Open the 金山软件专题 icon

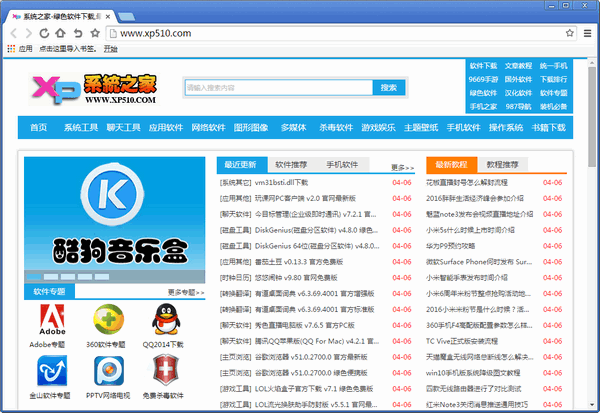coord(52,370)
